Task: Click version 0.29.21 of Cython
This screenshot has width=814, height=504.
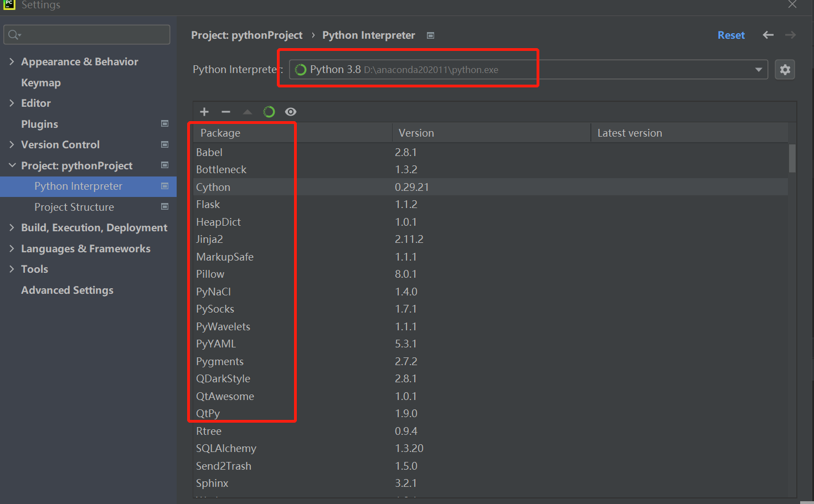Action: tap(412, 187)
